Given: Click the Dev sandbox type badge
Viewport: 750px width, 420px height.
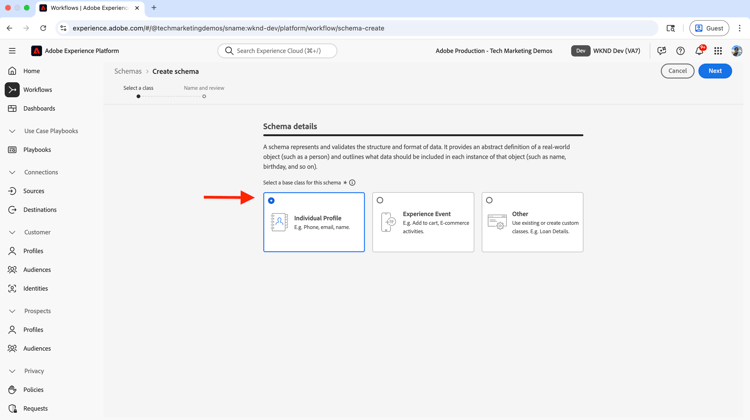Looking at the screenshot, I should point(580,51).
